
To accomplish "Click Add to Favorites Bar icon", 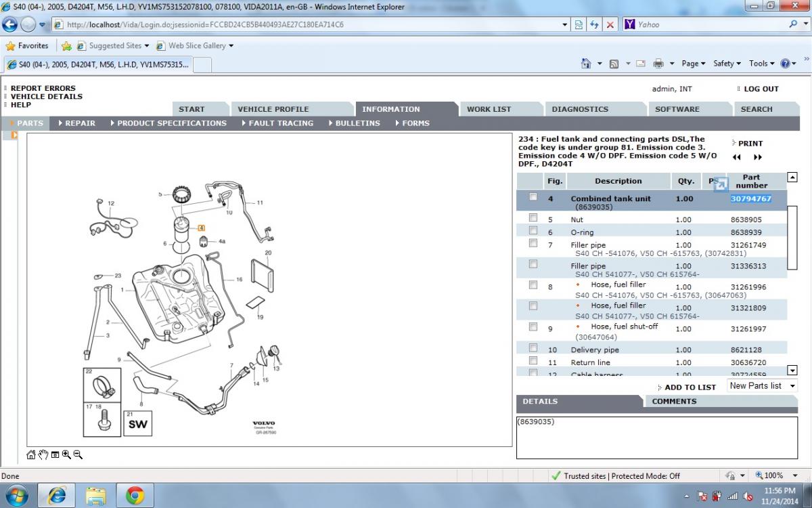I will point(66,46).
